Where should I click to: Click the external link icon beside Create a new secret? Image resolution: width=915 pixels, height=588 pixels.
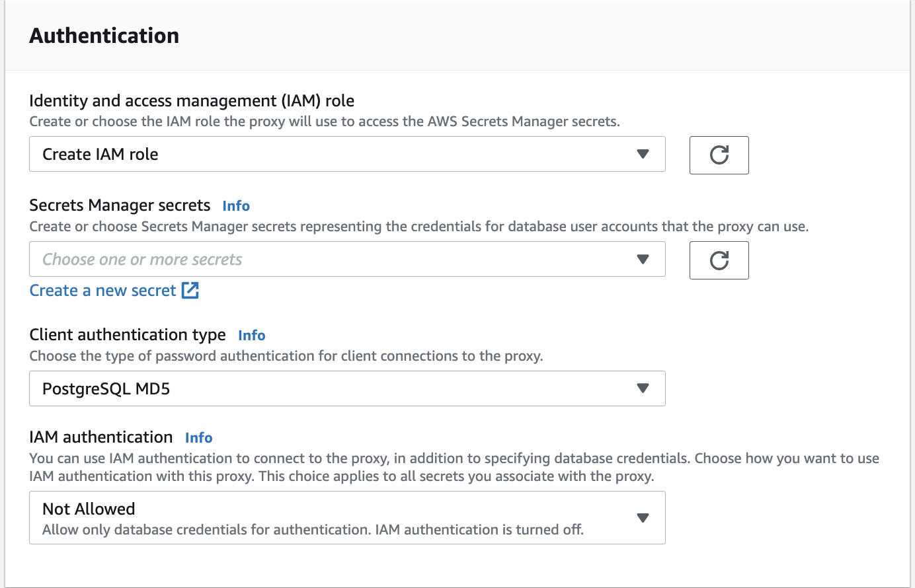(x=190, y=291)
